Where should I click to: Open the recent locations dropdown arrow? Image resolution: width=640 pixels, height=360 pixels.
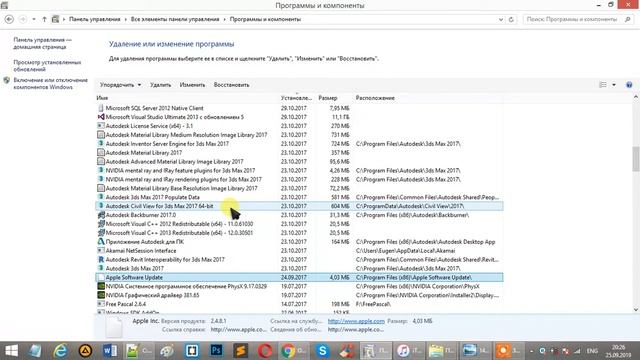pos(34,19)
